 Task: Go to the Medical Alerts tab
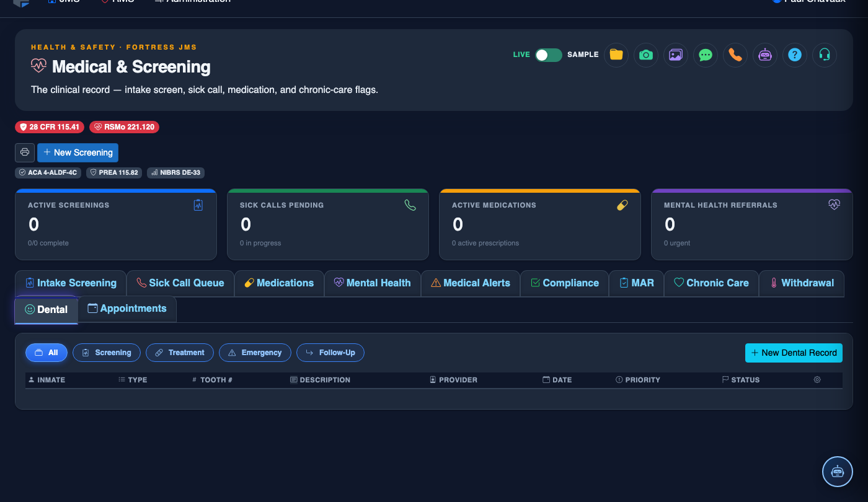pyautogui.click(x=471, y=283)
